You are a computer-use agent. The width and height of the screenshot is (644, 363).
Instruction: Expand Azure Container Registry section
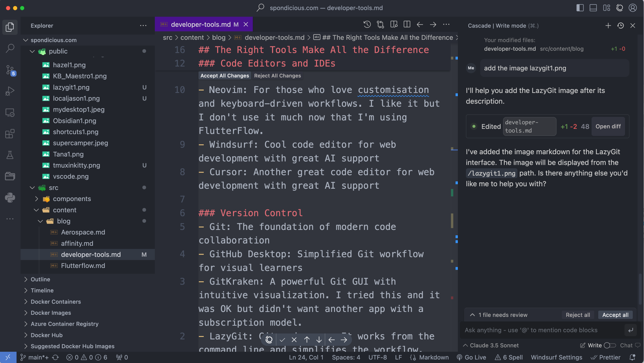(25, 324)
